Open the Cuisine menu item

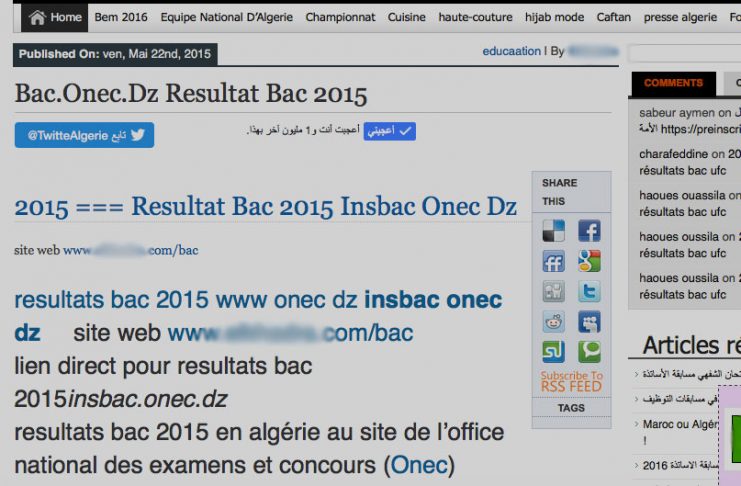(406, 17)
